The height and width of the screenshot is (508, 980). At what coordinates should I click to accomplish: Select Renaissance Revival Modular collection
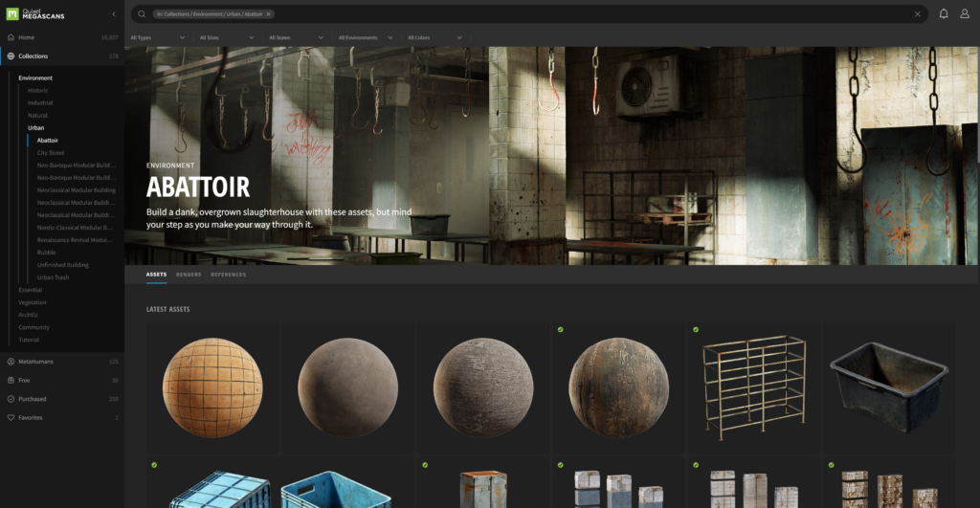pos(75,240)
